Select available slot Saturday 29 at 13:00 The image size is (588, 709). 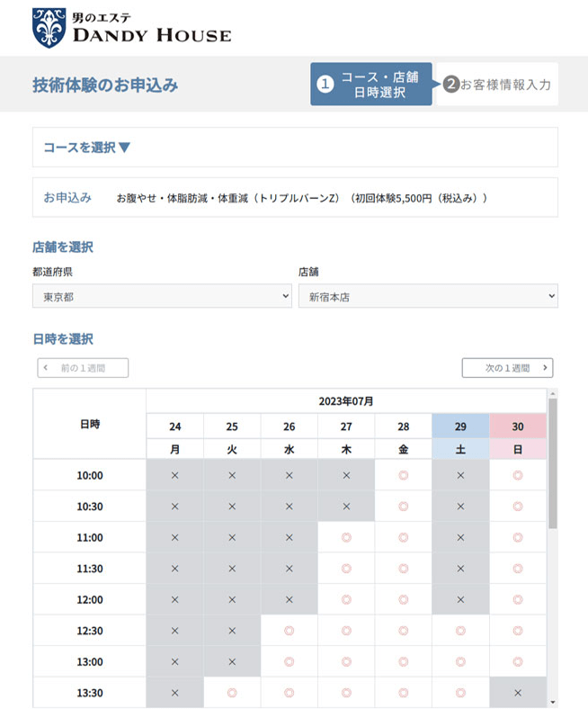[x=460, y=661]
